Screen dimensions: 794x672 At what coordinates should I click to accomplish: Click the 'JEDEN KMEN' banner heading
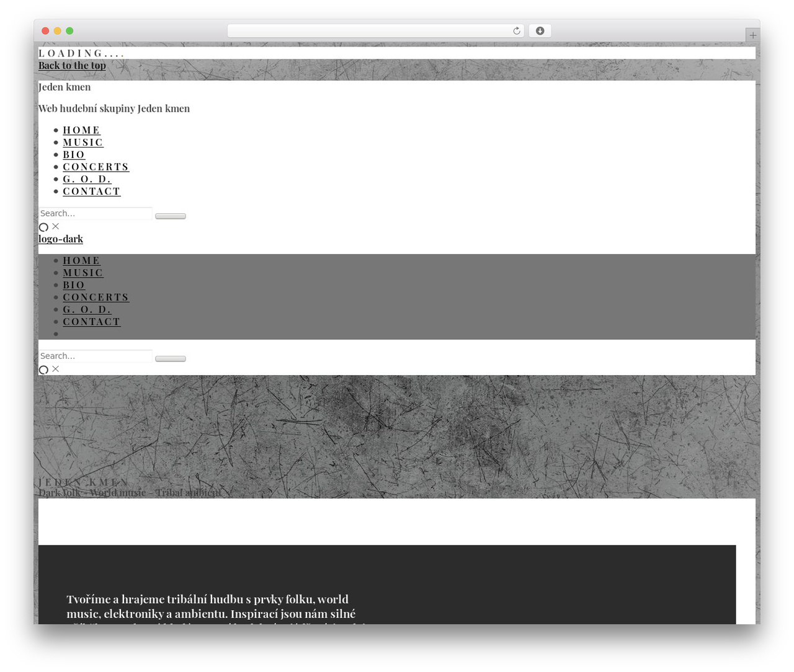pos(83,482)
